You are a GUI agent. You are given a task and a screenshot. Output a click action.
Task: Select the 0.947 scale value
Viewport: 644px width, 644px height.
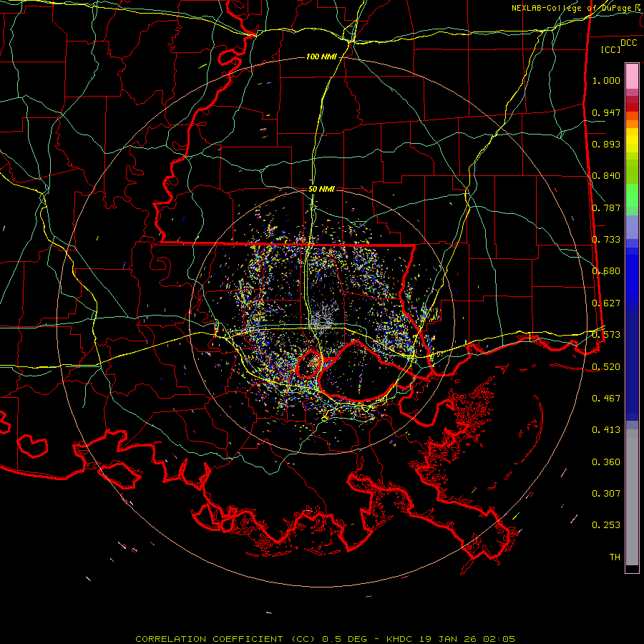point(606,112)
